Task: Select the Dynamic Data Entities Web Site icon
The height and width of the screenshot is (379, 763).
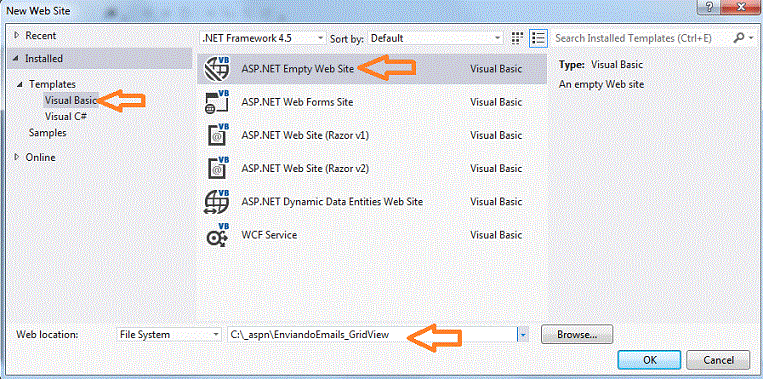Action: click(x=216, y=201)
